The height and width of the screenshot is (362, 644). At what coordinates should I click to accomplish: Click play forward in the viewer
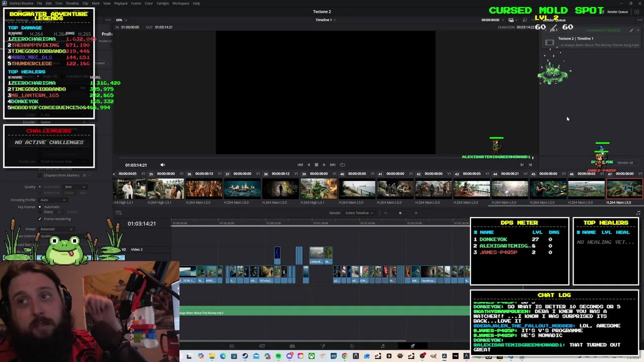coord(324,164)
